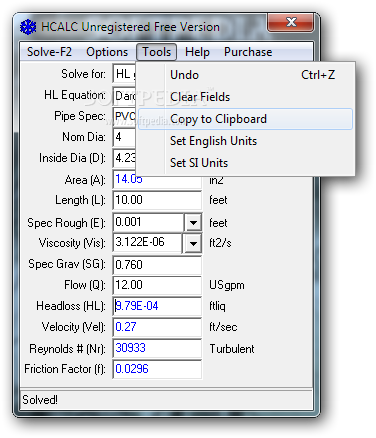Select Clear Fields menu entry
This screenshot has width=376, height=438.
coord(245,97)
